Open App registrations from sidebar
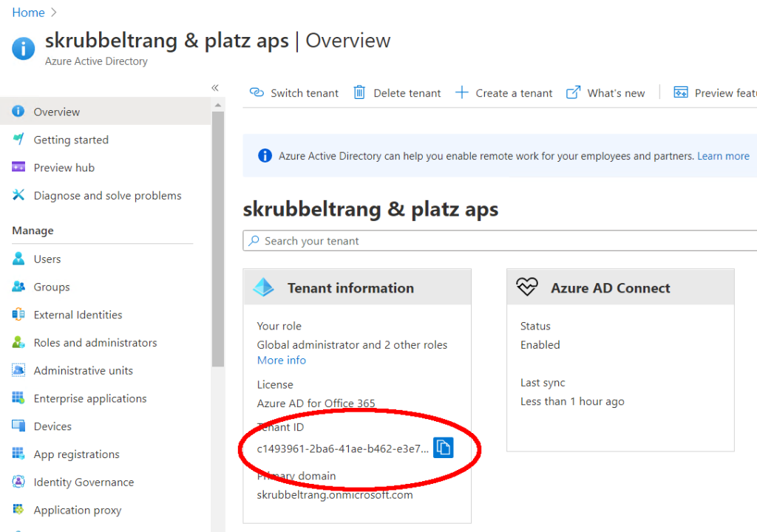 pos(76,454)
